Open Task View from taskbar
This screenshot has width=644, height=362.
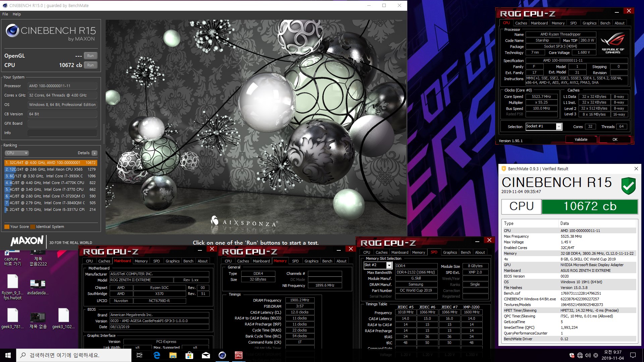140,355
